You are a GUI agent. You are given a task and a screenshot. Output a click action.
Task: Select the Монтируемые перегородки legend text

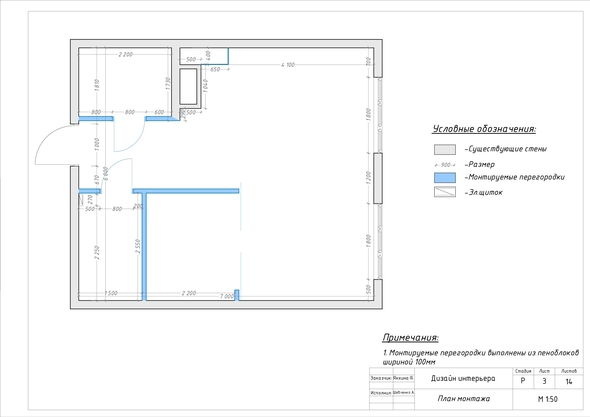[x=515, y=177]
